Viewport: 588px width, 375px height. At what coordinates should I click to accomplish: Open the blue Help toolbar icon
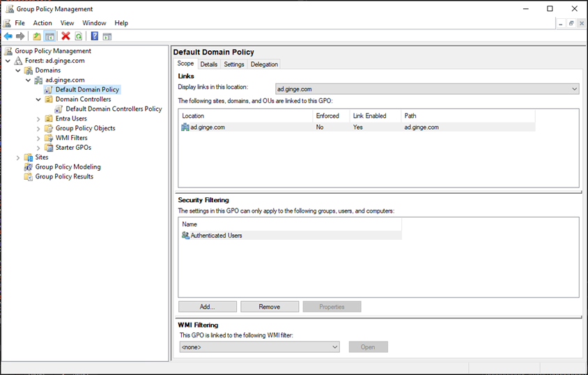[95, 36]
